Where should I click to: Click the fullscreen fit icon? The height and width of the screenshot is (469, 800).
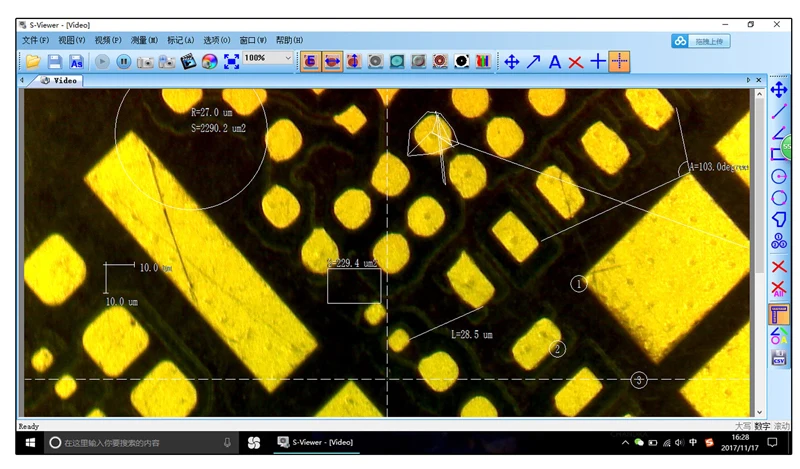click(x=231, y=62)
